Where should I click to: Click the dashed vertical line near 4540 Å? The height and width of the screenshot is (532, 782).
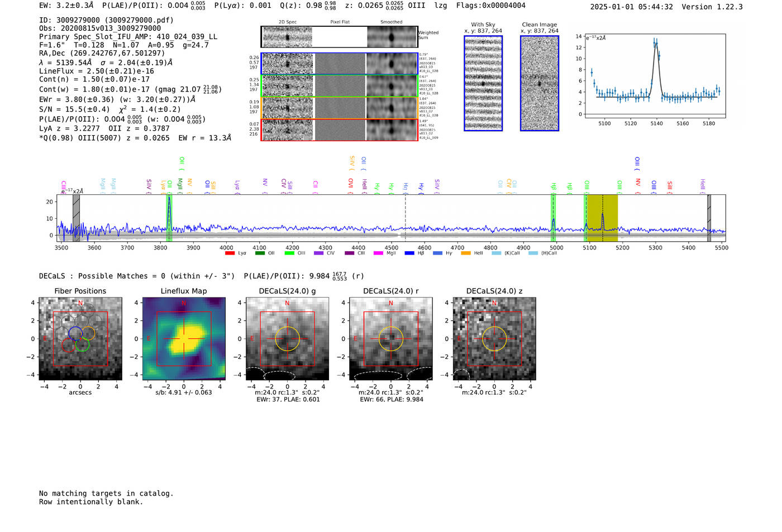coord(406,218)
